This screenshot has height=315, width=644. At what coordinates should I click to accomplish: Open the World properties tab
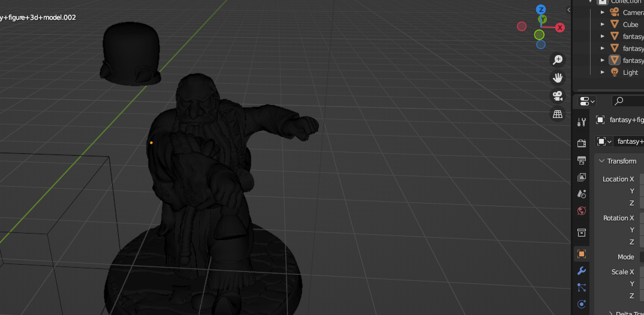581,211
